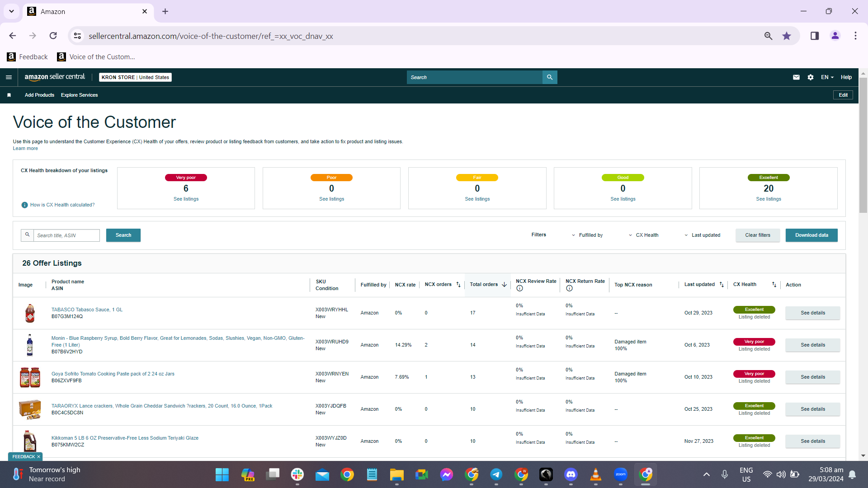Viewport: 868px width, 488px height.
Task: Click the NCX Return Rate info icon
Action: (569, 288)
